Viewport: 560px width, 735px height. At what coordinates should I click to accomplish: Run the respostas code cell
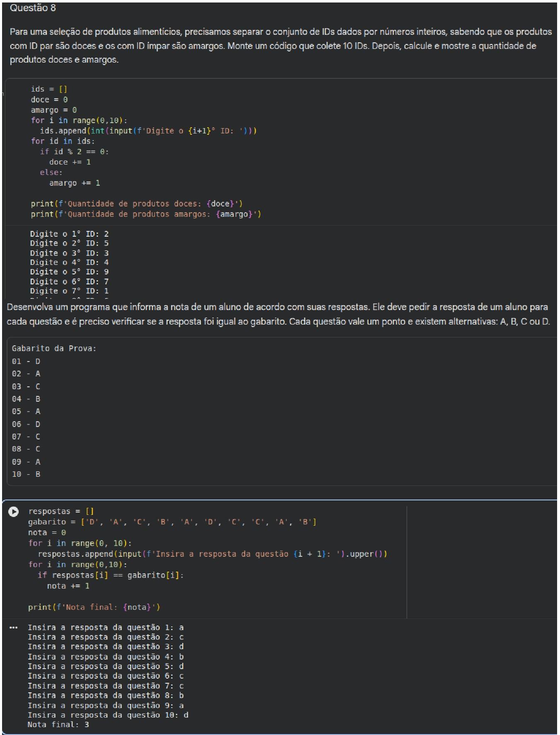pos(13,512)
